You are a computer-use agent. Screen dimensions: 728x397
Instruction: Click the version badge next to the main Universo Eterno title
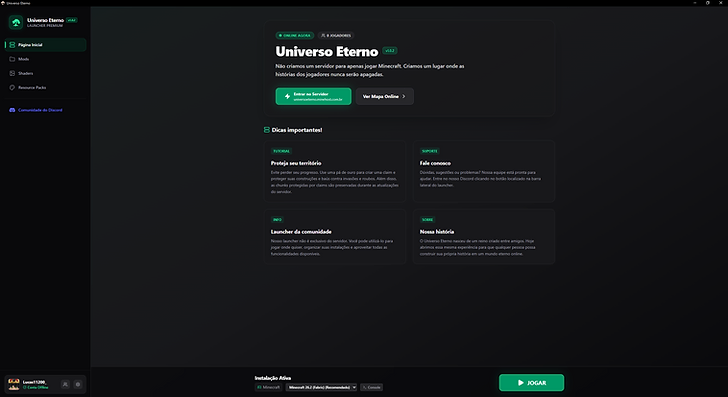(390, 51)
